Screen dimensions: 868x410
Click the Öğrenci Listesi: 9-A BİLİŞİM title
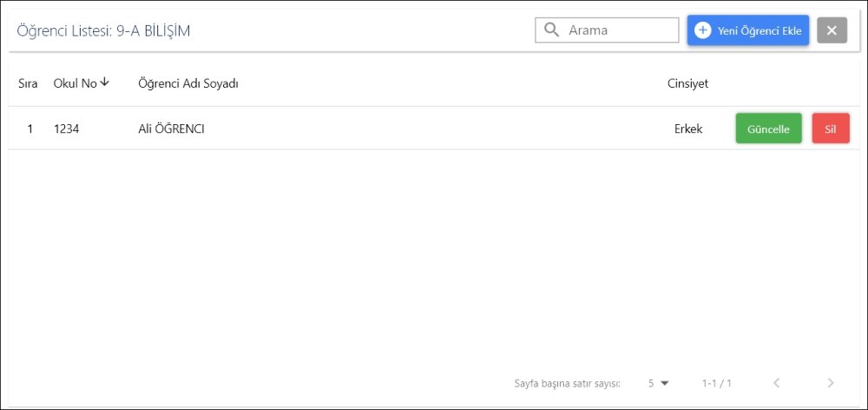(103, 31)
